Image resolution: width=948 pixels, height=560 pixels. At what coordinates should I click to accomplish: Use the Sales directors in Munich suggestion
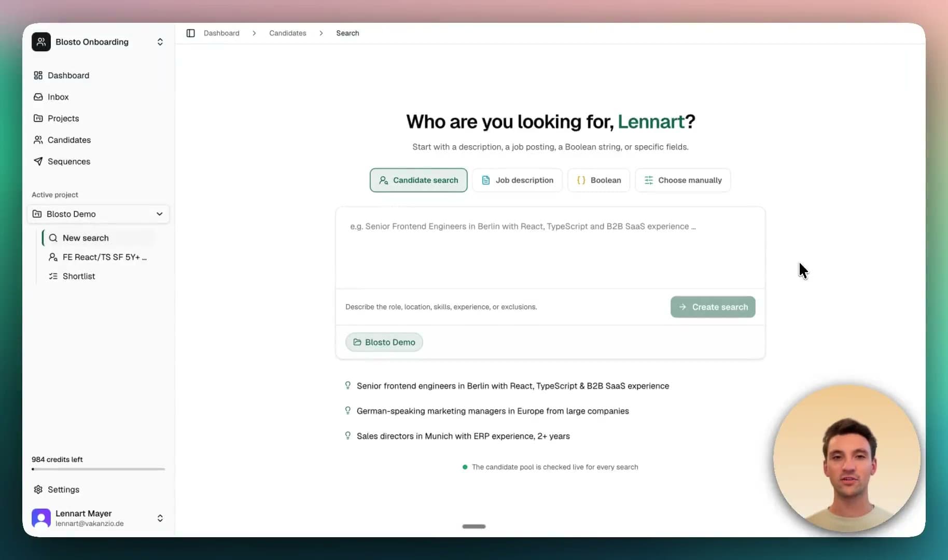(x=463, y=436)
